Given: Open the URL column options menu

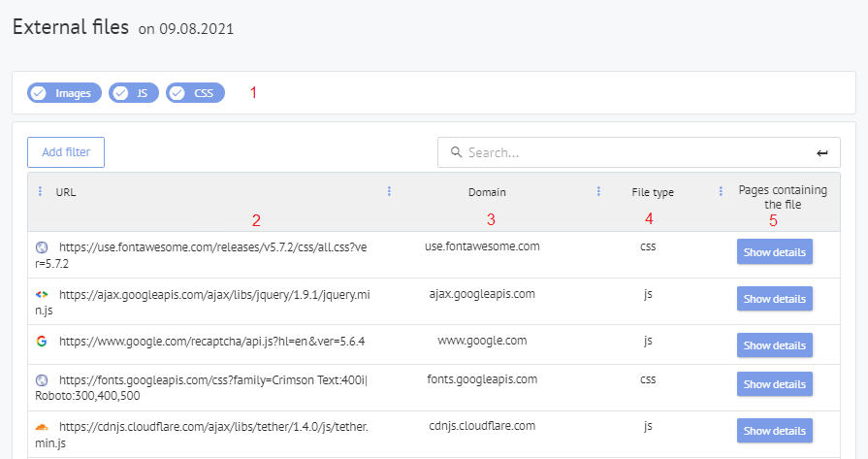Looking at the screenshot, I should click(40, 192).
